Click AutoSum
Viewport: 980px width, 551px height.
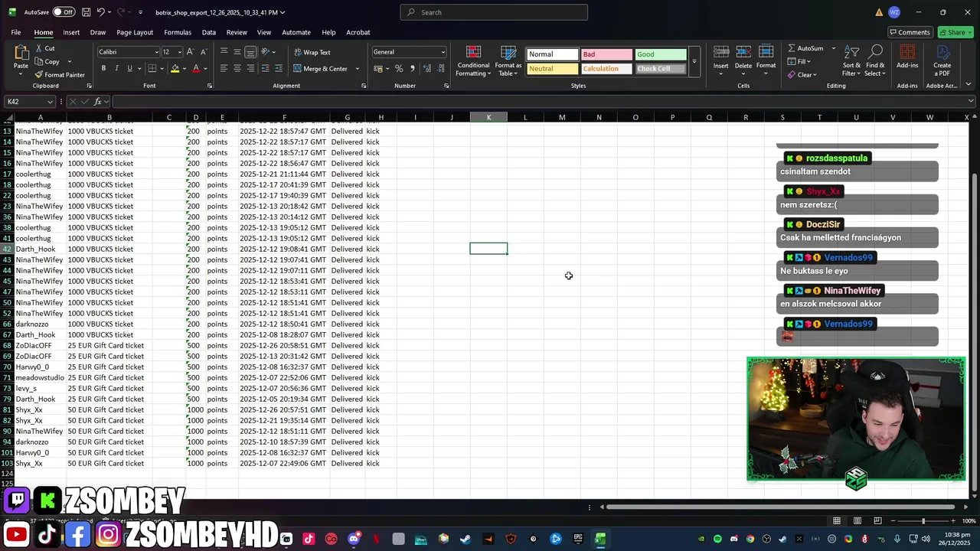pos(805,48)
